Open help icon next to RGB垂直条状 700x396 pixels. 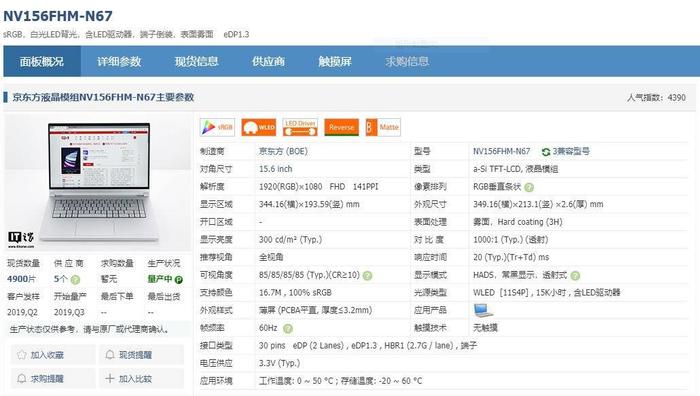(529, 188)
